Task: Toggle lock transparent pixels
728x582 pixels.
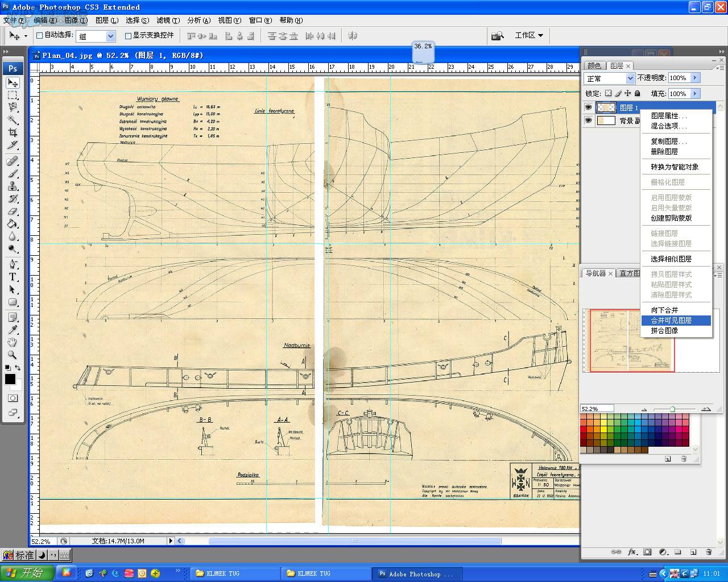Action: [x=608, y=93]
